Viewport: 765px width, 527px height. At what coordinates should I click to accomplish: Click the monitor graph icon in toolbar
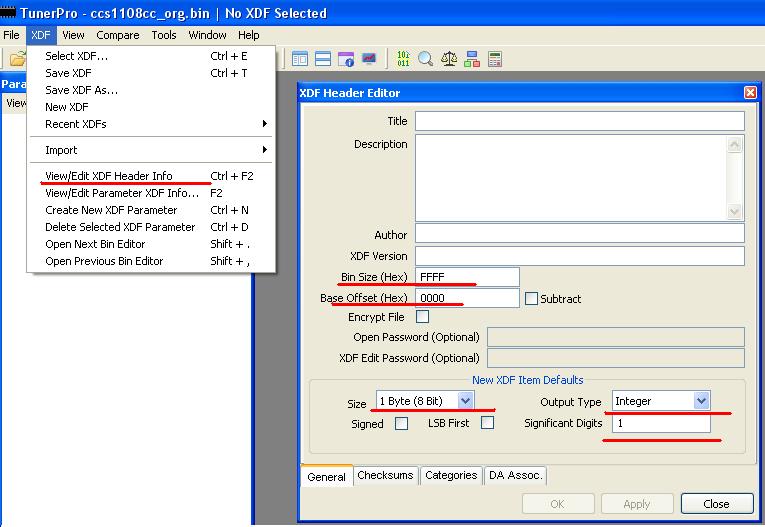click(369, 59)
